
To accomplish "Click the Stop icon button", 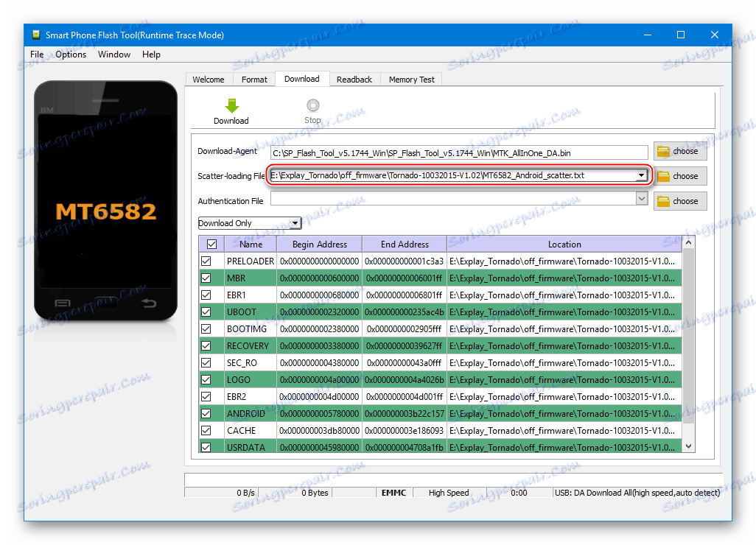I will [x=313, y=105].
